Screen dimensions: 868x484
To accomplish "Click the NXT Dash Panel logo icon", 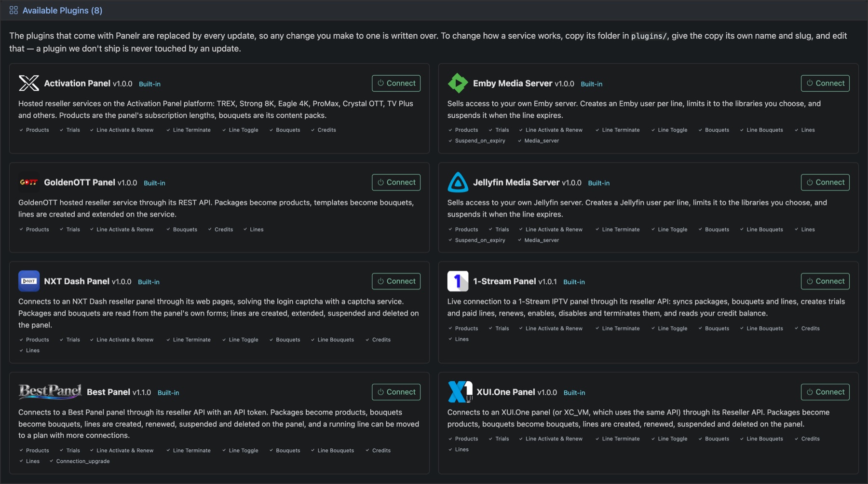I will coord(29,281).
